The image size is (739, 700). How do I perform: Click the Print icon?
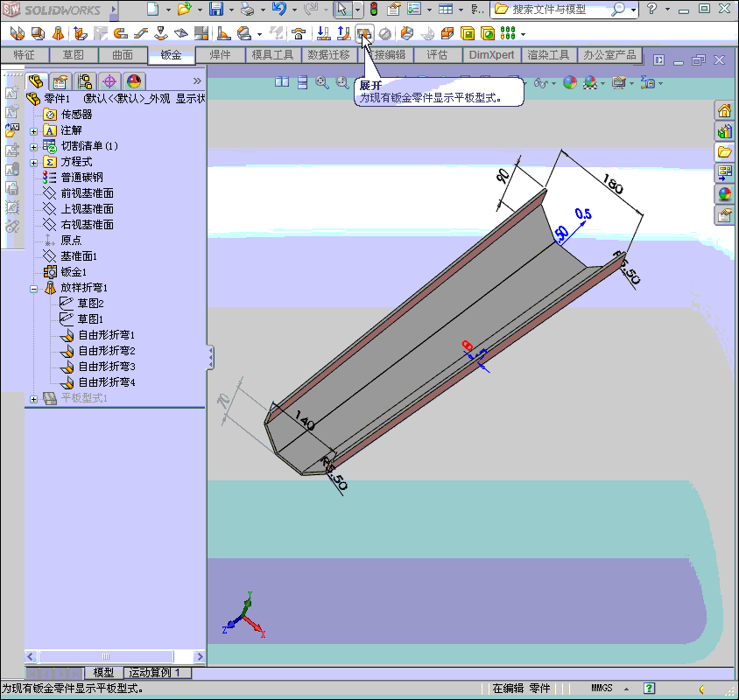248,9
